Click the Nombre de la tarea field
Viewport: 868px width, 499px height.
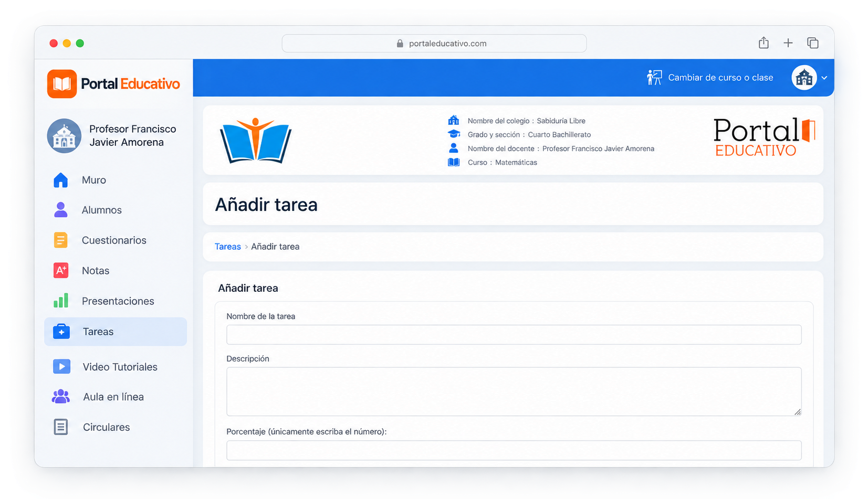coord(514,335)
